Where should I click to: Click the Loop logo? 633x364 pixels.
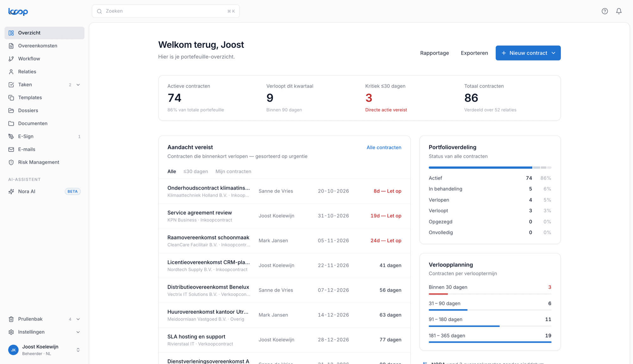tap(18, 12)
